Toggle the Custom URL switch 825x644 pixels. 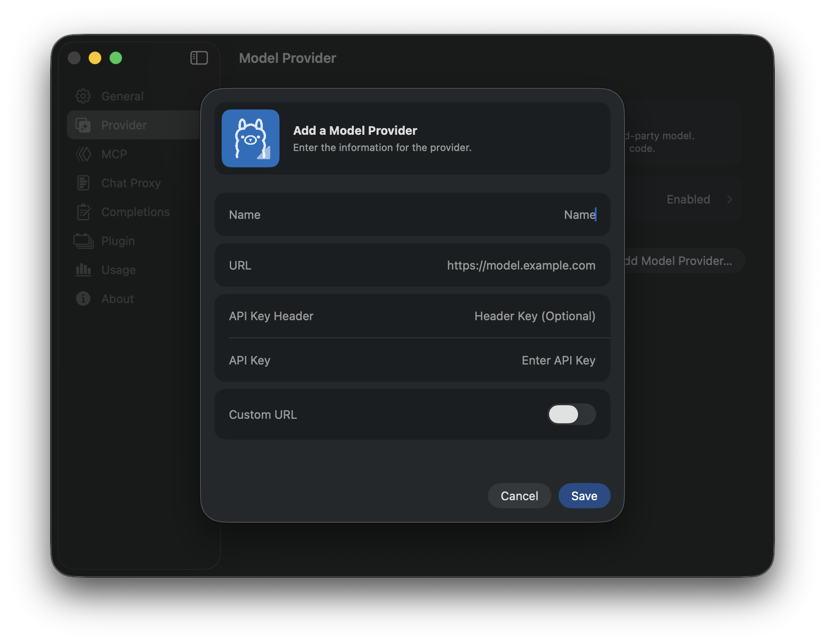click(572, 414)
